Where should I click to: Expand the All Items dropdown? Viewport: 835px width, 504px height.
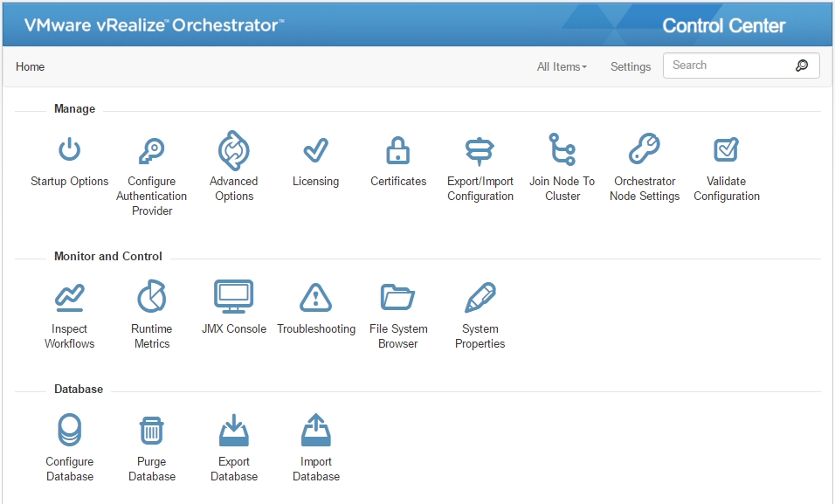(x=562, y=66)
